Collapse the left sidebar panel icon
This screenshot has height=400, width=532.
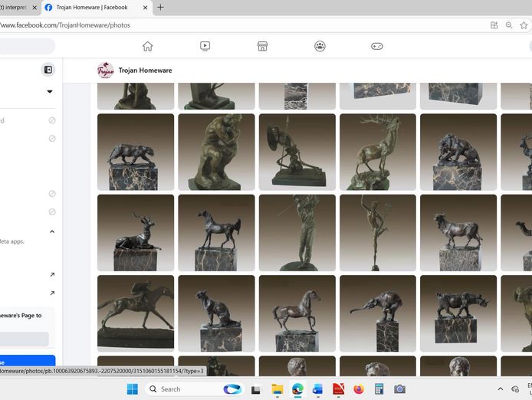(x=48, y=70)
